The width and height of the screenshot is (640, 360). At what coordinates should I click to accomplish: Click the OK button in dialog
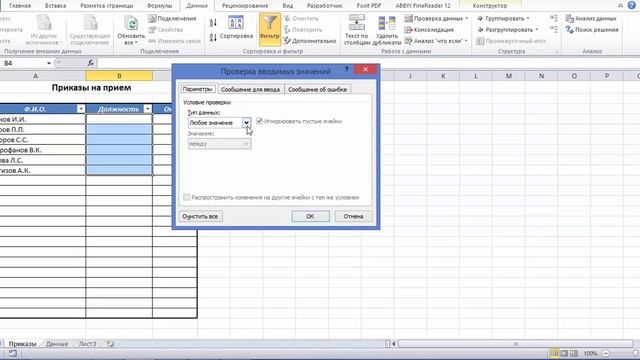click(x=310, y=216)
